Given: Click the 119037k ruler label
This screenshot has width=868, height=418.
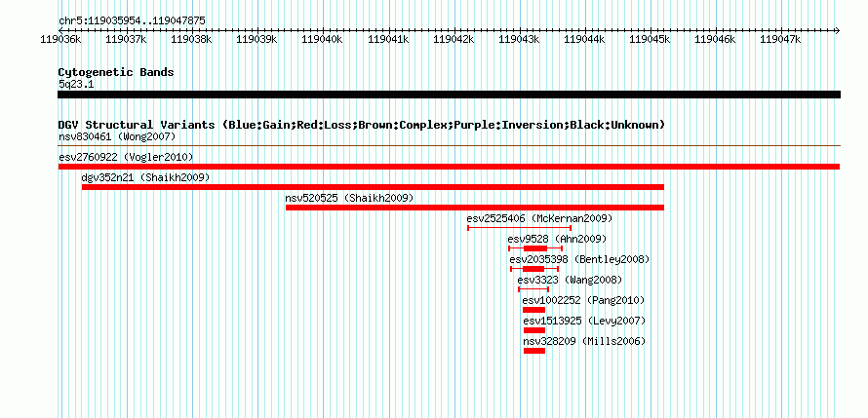Looking at the screenshot, I should [x=126, y=39].
